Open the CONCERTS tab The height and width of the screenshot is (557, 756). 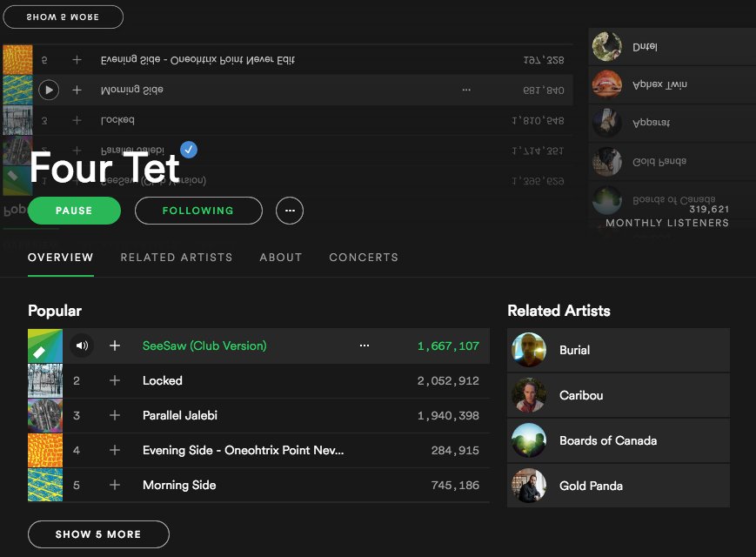pyautogui.click(x=364, y=258)
